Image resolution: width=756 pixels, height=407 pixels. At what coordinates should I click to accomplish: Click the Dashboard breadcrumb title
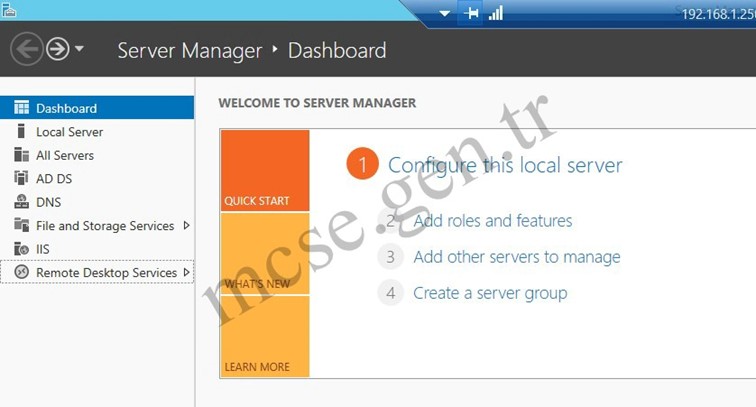point(337,50)
